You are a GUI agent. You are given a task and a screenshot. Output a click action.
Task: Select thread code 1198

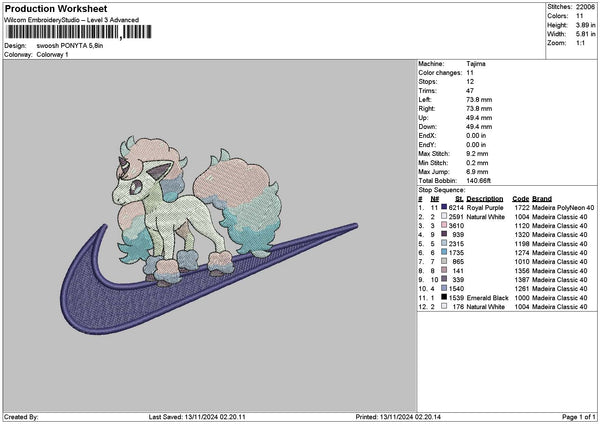[522, 243]
